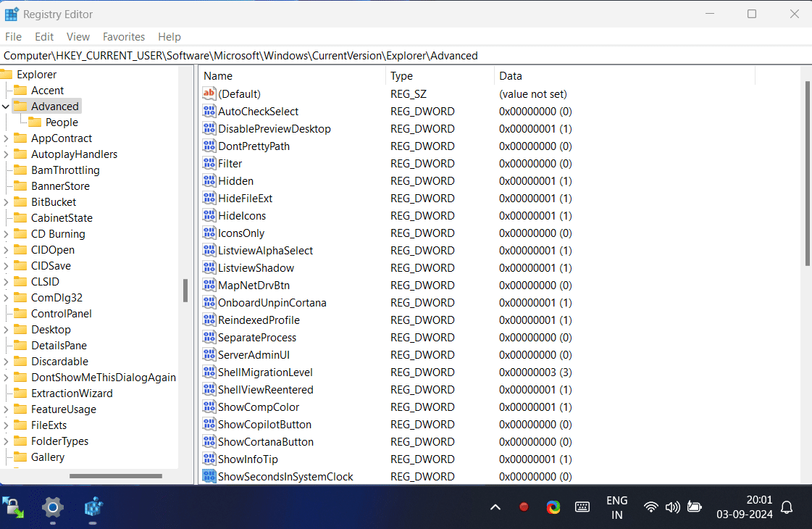
Task: Open the Settings gear on taskbar
Action: (x=53, y=507)
